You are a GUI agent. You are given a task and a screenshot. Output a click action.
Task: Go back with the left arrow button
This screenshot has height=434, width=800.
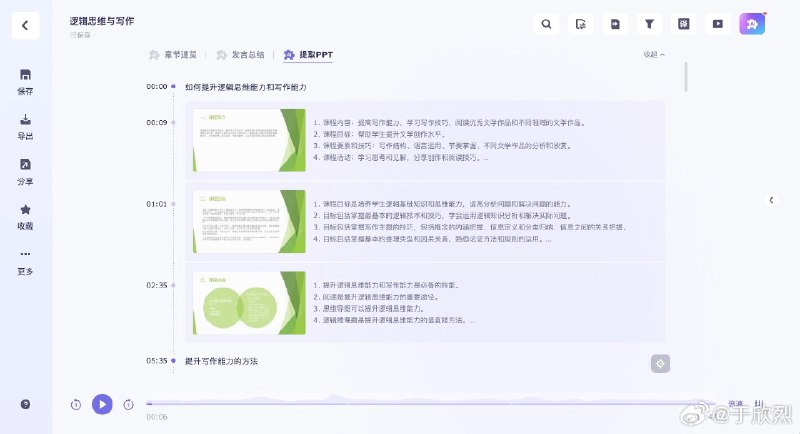(26, 25)
